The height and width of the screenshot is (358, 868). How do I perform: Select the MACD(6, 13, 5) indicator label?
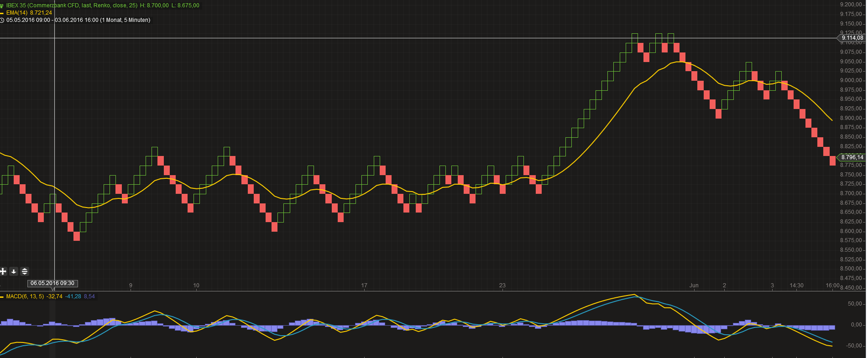(x=25, y=296)
